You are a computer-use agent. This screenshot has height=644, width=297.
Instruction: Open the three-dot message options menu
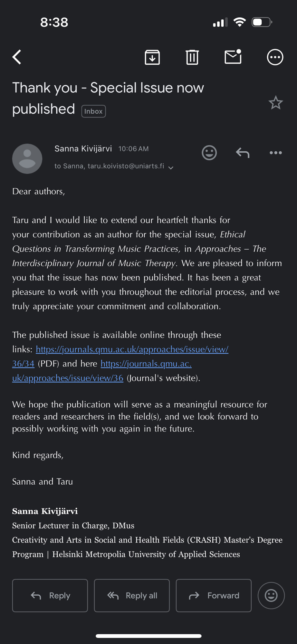(x=275, y=153)
